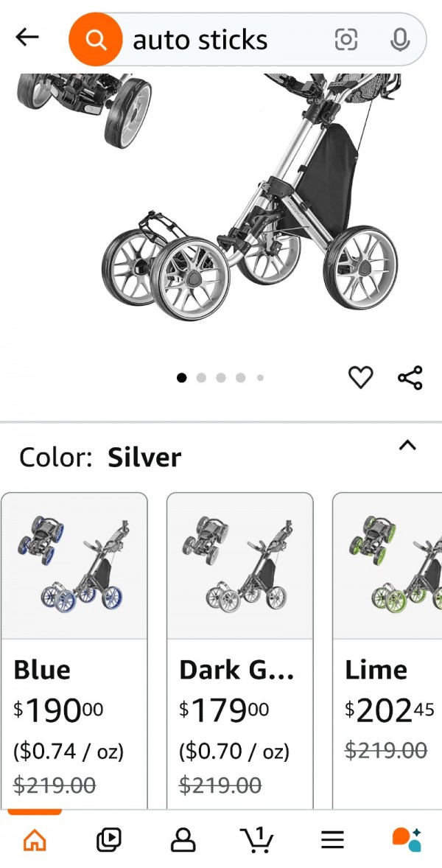The image size is (442, 868).
Task: Tap the microphone icon for voice search
Action: click(x=399, y=40)
